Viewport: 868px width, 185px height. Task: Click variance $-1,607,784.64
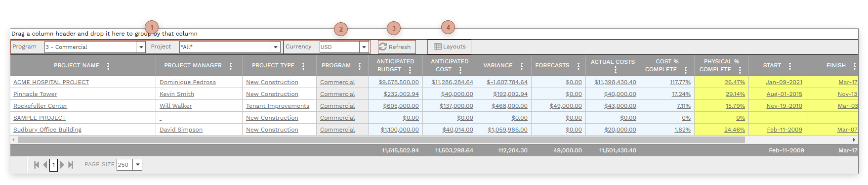[507, 82]
